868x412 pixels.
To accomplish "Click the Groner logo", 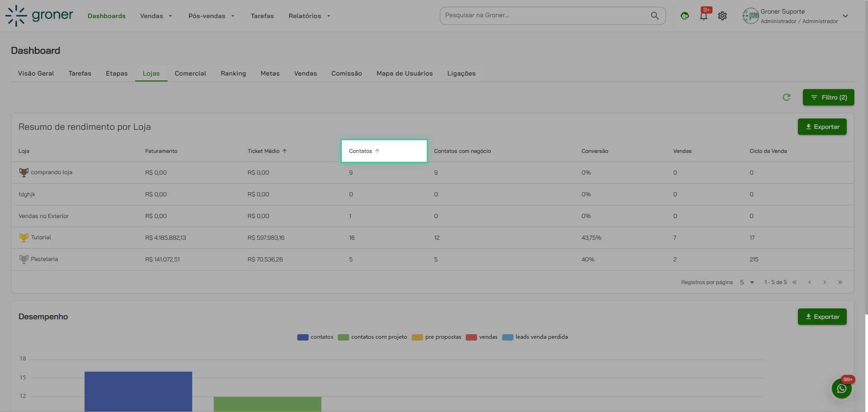I will pos(39,16).
